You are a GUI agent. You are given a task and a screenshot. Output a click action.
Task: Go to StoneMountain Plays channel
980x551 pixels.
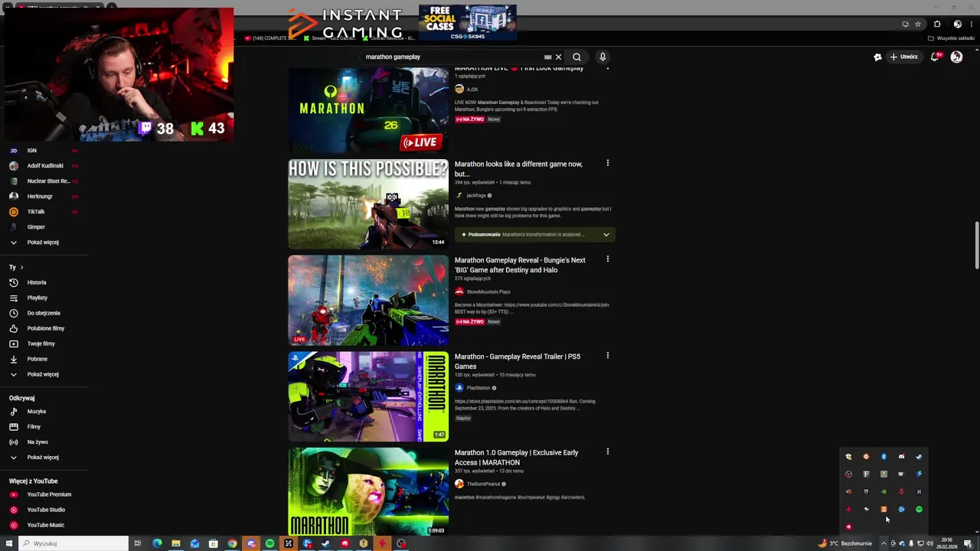point(488,292)
